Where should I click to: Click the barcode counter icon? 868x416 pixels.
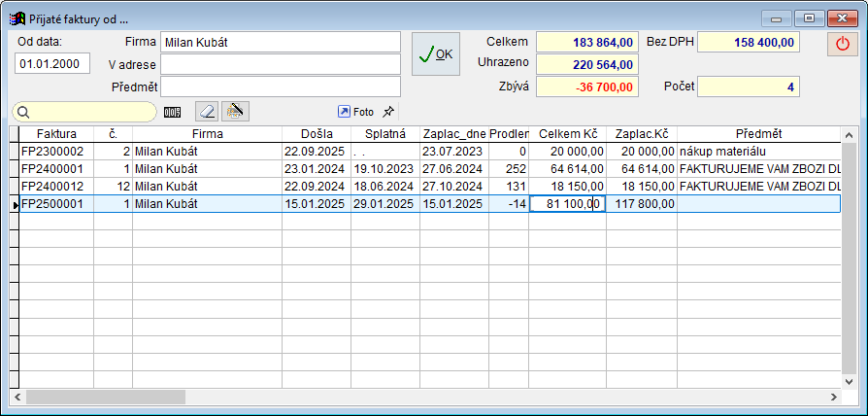pyautogui.click(x=173, y=112)
